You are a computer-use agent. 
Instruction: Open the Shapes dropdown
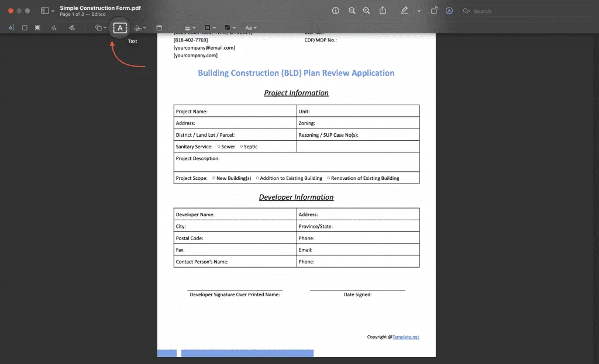(100, 27)
